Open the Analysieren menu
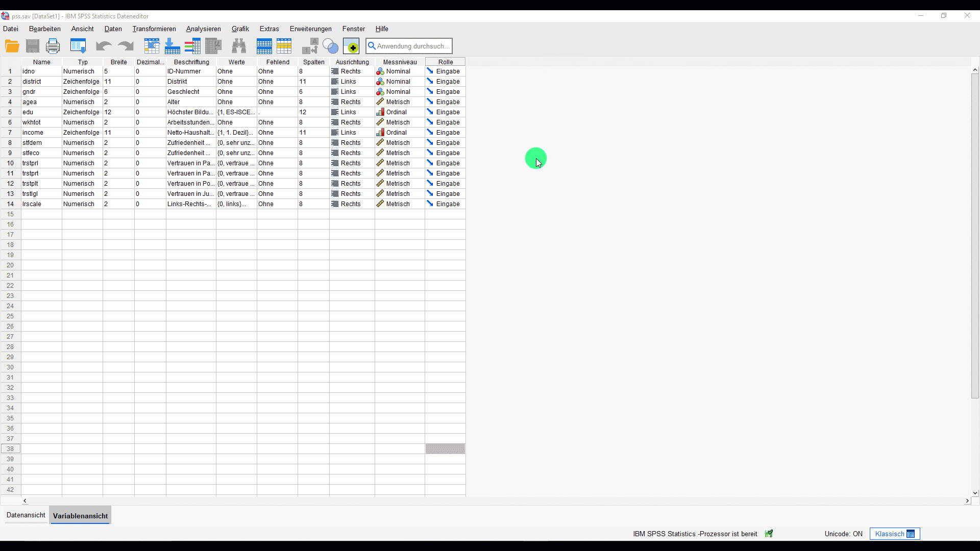 [x=203, y=29]
